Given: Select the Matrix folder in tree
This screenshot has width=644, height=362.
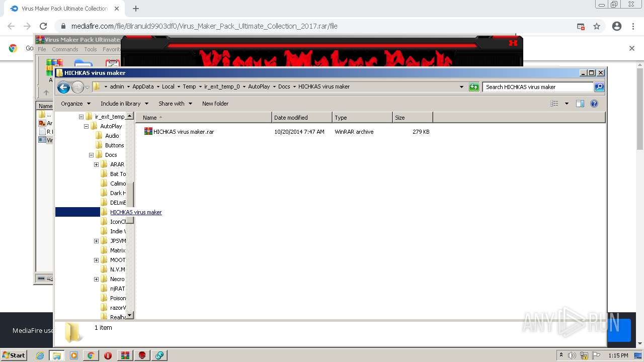Looking at the screenshot, I should 118,250.
